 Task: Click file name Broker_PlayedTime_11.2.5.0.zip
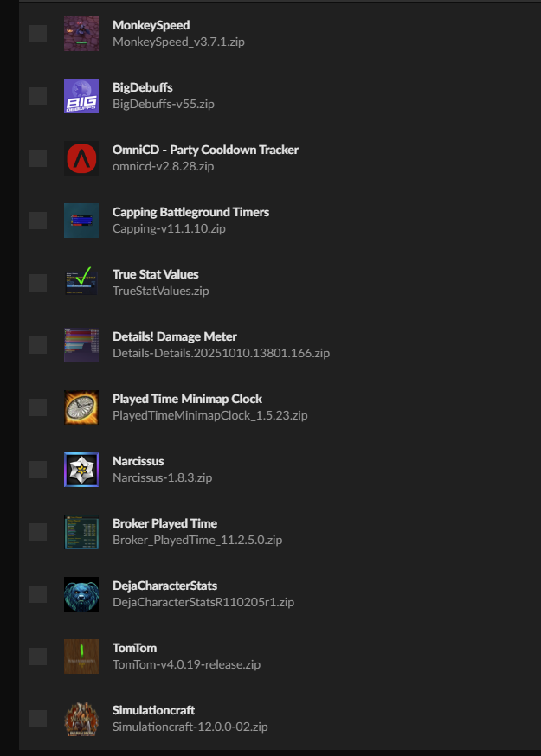click(x=197, y=540)
